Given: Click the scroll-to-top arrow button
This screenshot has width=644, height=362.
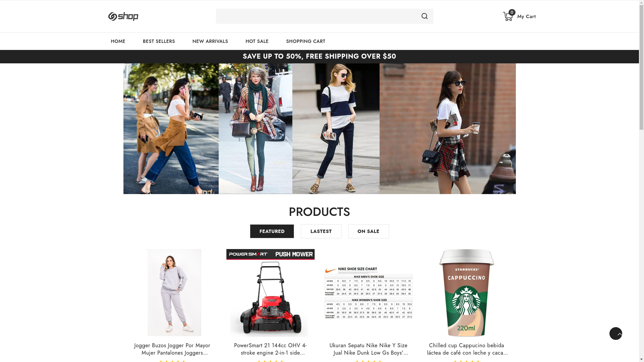Looking at the screenshot, I should 615,334.
